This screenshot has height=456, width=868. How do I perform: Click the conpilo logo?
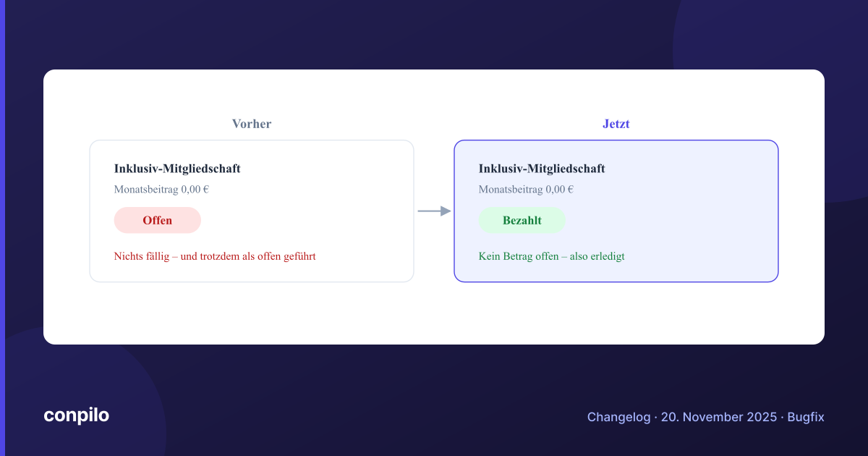pyautogui.click(x=76, y=415)
